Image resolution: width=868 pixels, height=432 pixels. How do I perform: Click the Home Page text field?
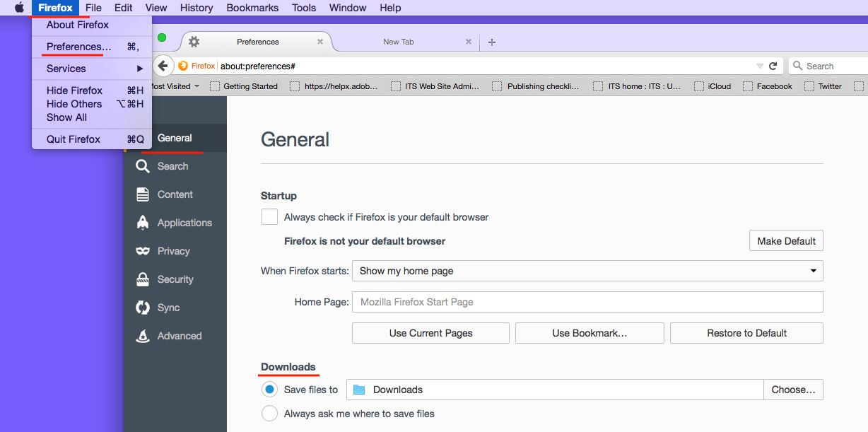587,302
